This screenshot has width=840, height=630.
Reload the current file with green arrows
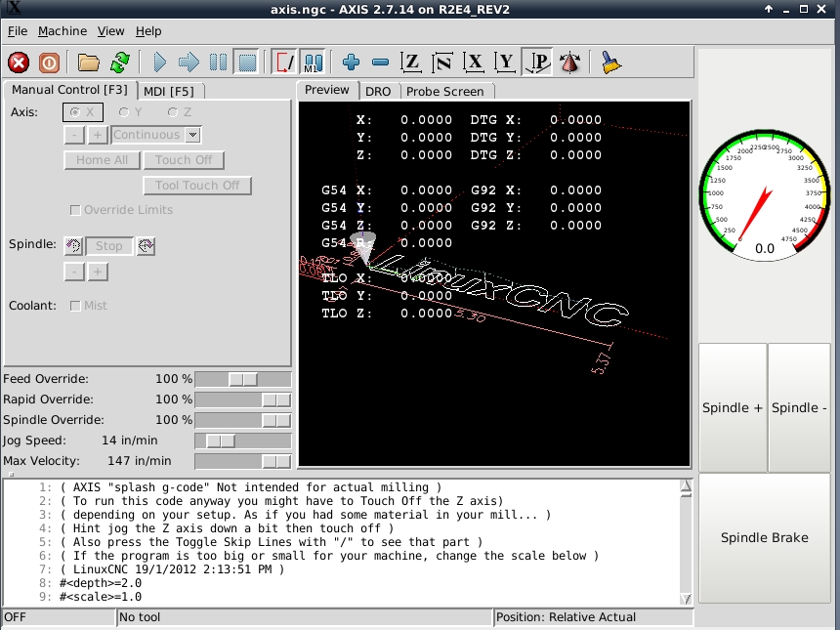pos(120,63)
